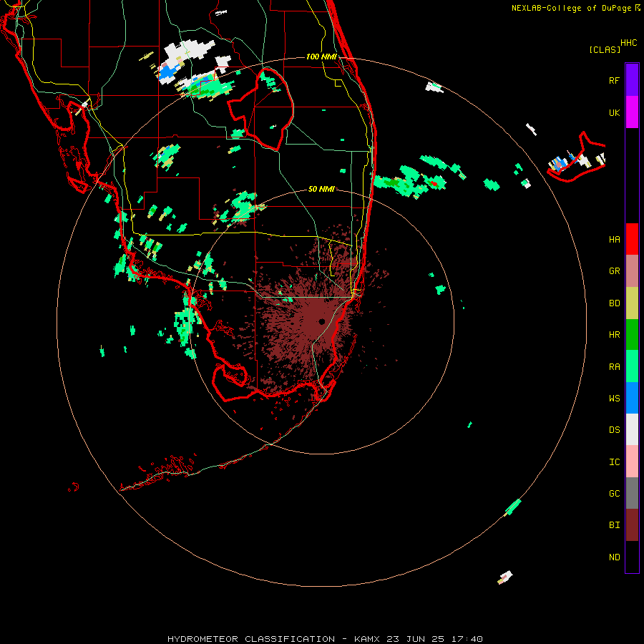Click the red hail pixel offshore east
Screen dimensions: 644x644
pos(434,184)
